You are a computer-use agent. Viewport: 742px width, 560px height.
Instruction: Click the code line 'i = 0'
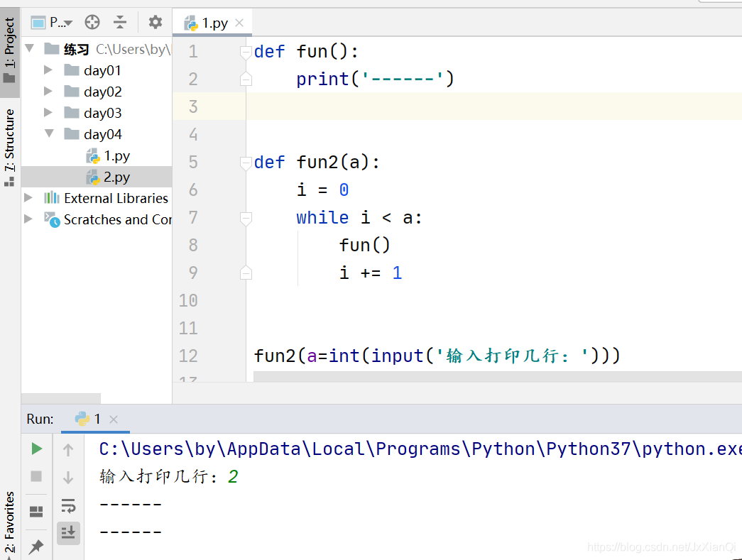click(x=323, y=190)
